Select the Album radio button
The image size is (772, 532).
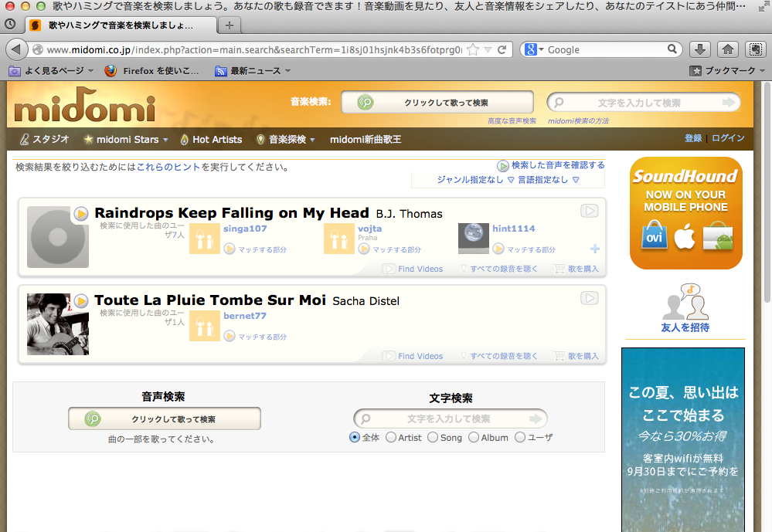pyautogui.click(x=474, y=437)
